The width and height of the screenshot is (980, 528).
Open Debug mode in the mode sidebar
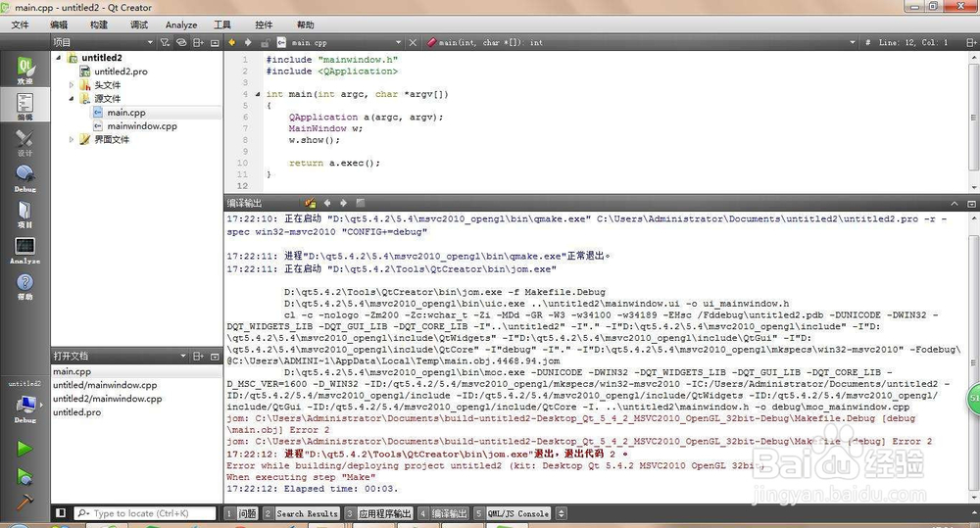(x=25, y=178)
